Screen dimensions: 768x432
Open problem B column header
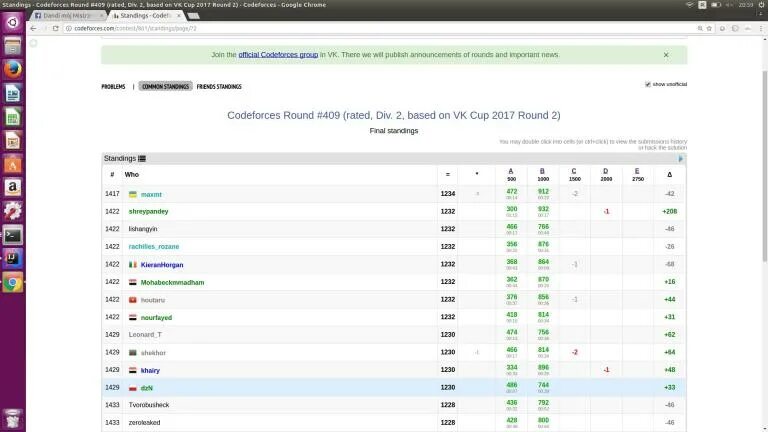[x=542, y=171]
